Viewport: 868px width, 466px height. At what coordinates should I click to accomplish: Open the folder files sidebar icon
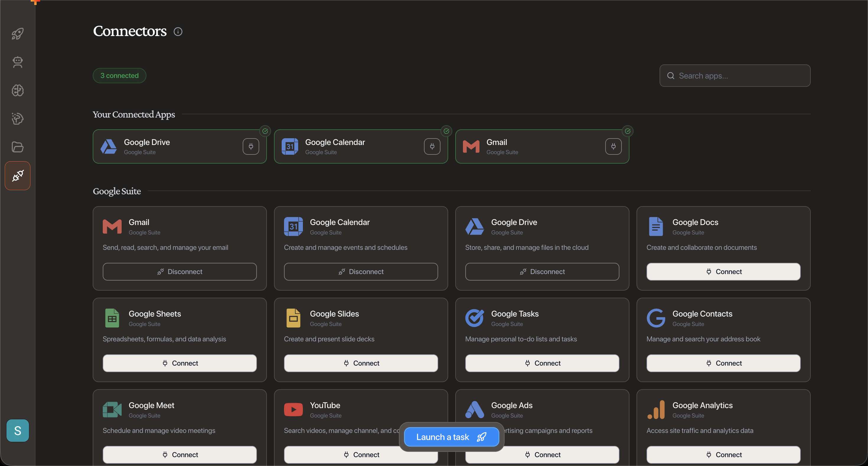click(17, 147)
